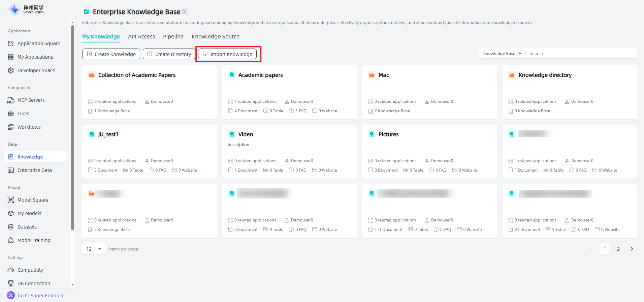Go to next page using right chevron
The width and height of the screenshot is (644, 302).
pyautogui.click(x=632, y=249)
